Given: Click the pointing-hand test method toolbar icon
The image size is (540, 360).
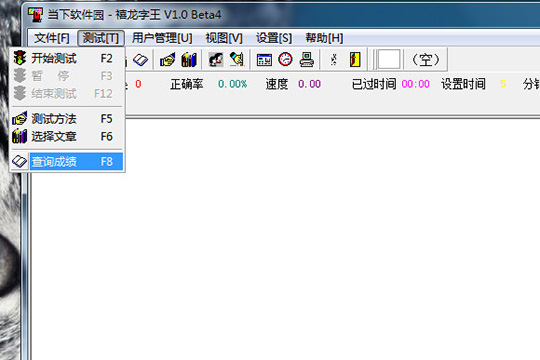Looking at the screenshot, I should click(x=167, y=60).
